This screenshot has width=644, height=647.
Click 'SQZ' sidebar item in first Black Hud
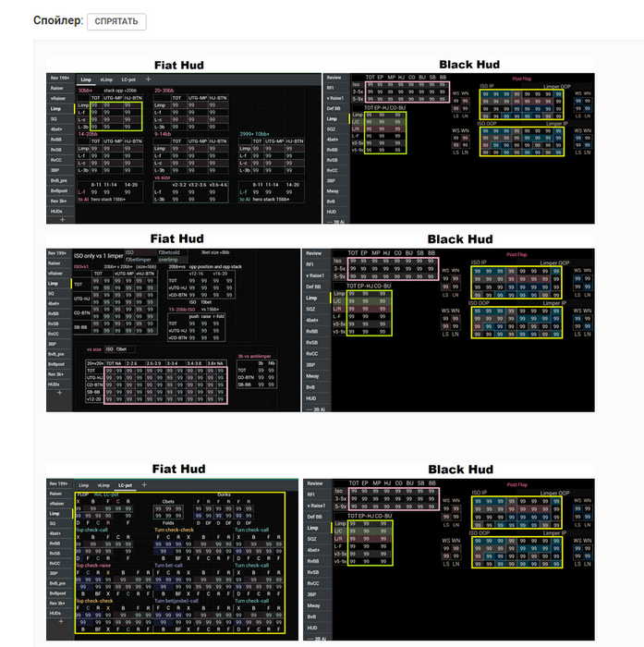(332, 129)
